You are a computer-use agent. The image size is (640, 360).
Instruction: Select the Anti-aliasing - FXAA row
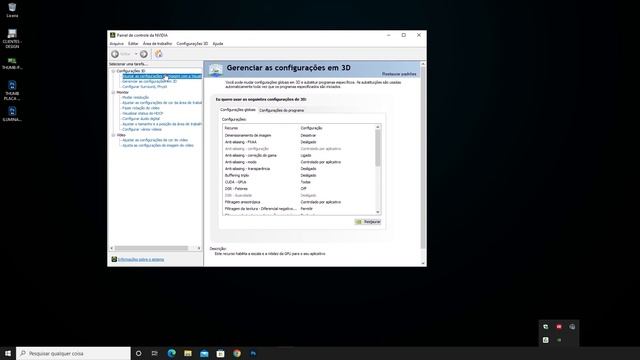click(x=299, y=142)
